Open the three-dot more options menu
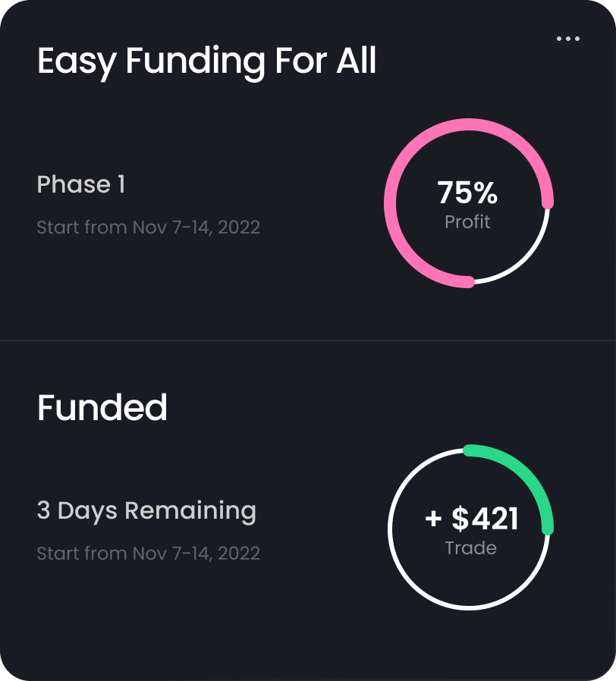The width and height of the screenshot is (616, 681). pos(567,39)
